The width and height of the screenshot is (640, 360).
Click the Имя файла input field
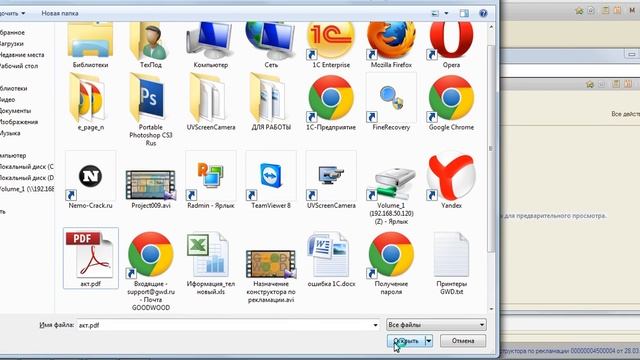click(x=224, y=325)
